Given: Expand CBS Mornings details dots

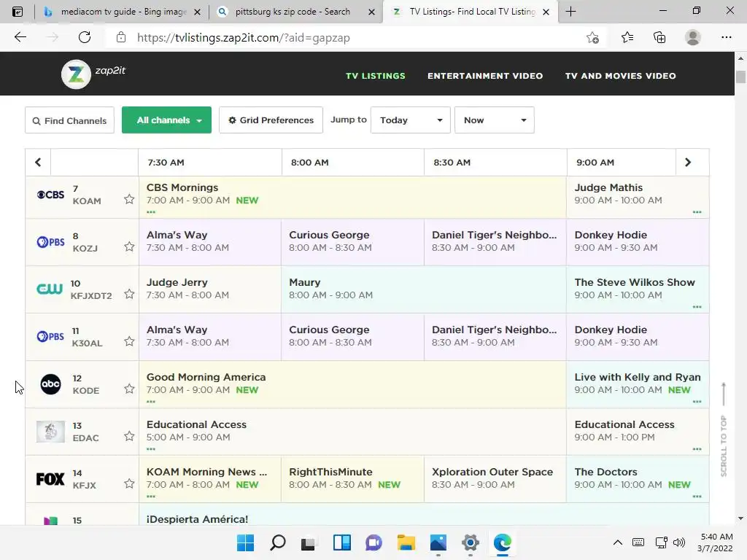Looking at the screenshot, I should click(x=151, y=212).
